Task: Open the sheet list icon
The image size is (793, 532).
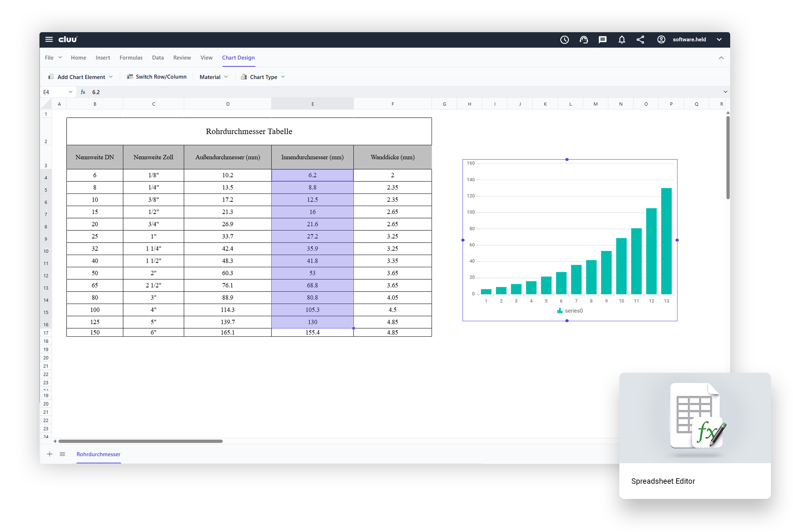Action: pyautogui.click(x=63, y=454)
